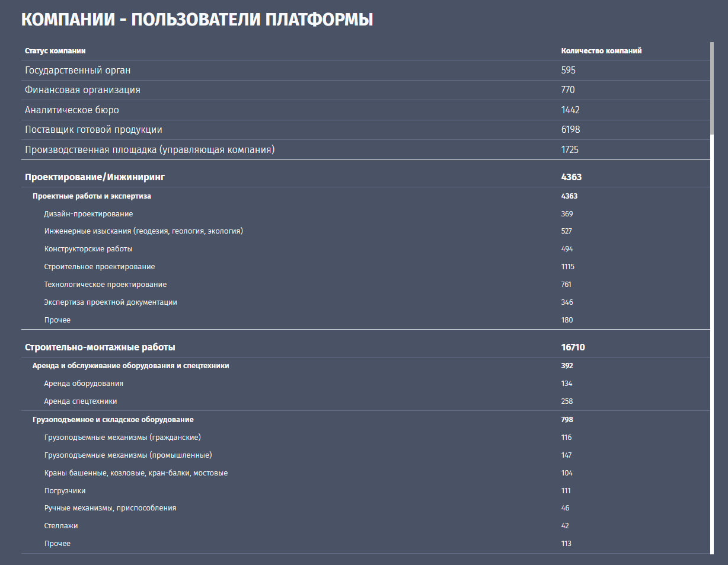Open the Поставщик готовой продукции row
728x565 pixels.
93,130
